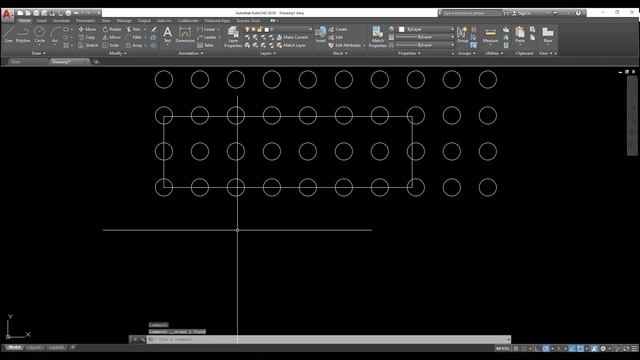This screenshot has height=360, width=640.
Task: Click the new drawing tab plus button
Action: [x=96, y=62]
